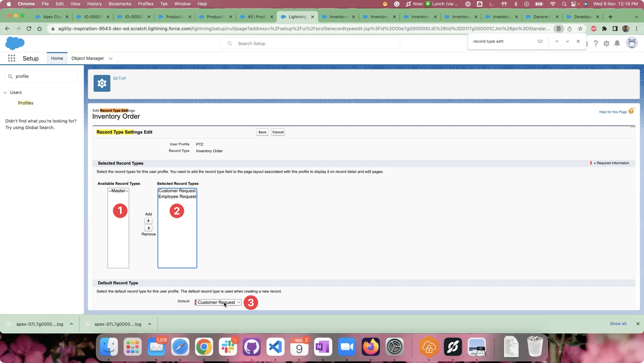
Task: Select --Master-- in Available Record Types
Action: pos(118,191)
